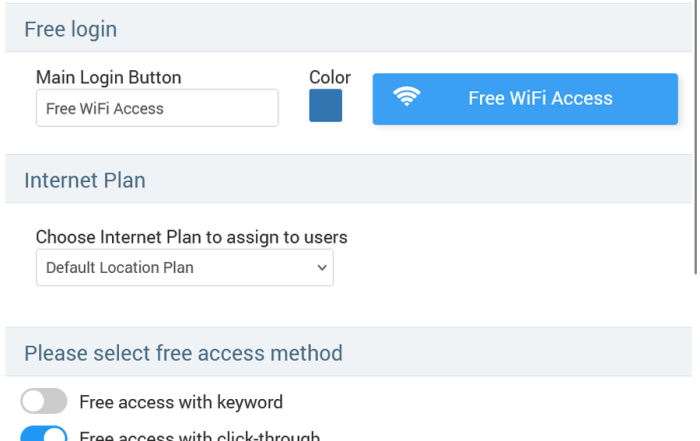Click the chevron arrow of the Internet Plan select
700x441 pixels.
coord(322,267)
